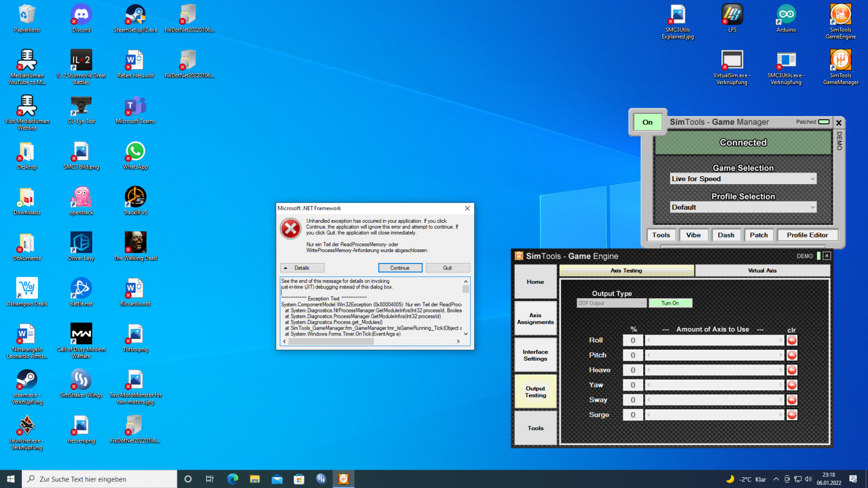Toggle the Patched indicator in Game Manager
Viewport: 868px width, 488px height.
point(824,122)
